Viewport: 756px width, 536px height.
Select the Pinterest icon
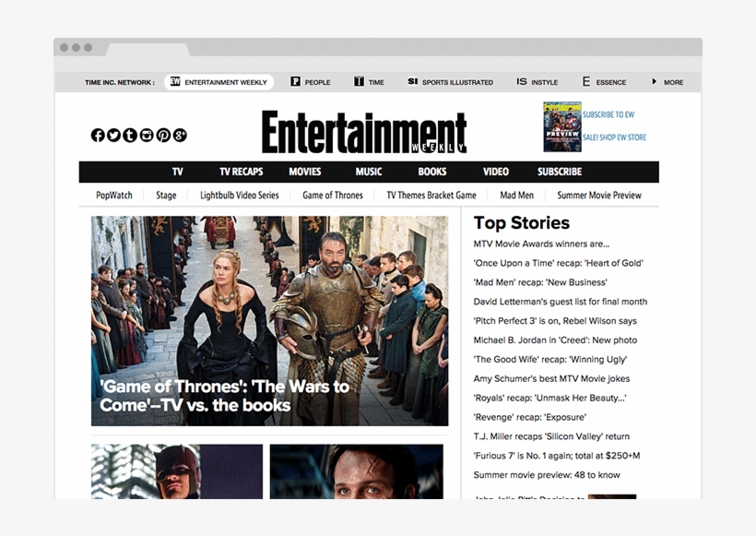pyautogui.click(x=163, y=135)
